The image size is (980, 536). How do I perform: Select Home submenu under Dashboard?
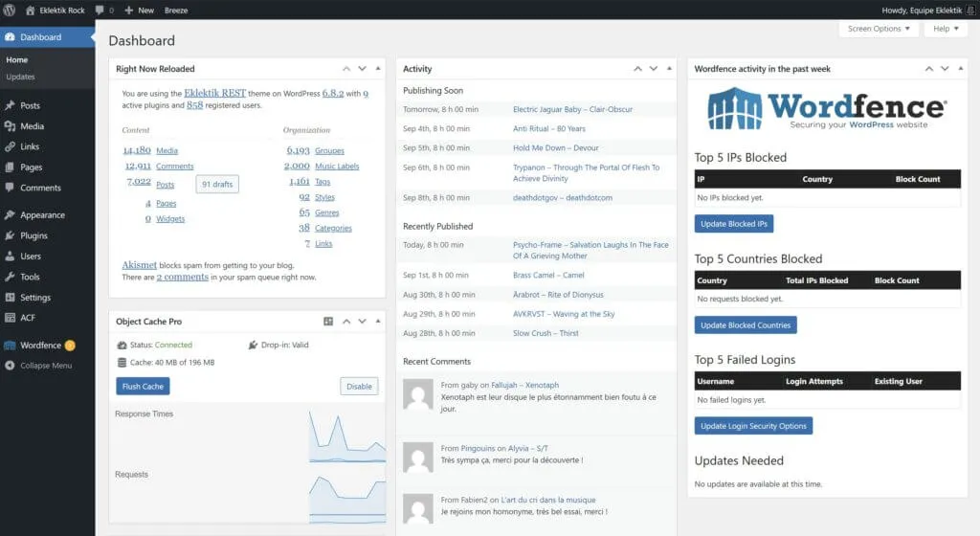pos(17,60)
